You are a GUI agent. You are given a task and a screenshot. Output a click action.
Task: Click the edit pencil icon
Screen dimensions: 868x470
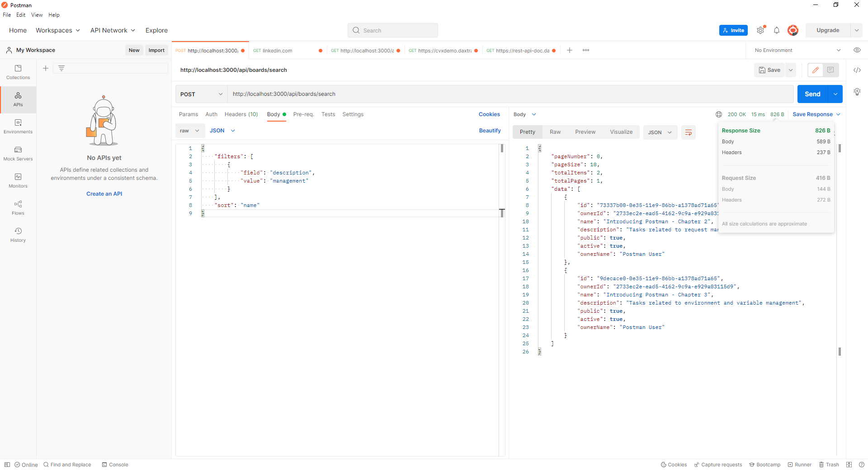point(816,70)
